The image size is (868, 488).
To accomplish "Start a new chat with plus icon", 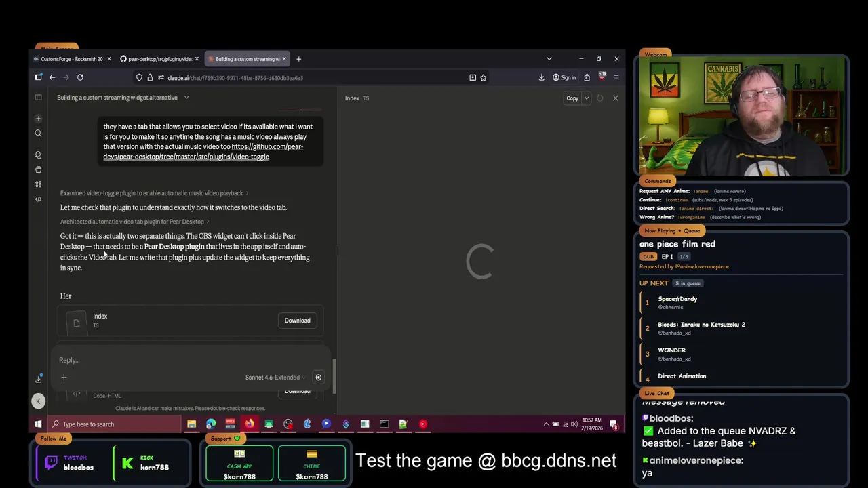I will 38,119.
